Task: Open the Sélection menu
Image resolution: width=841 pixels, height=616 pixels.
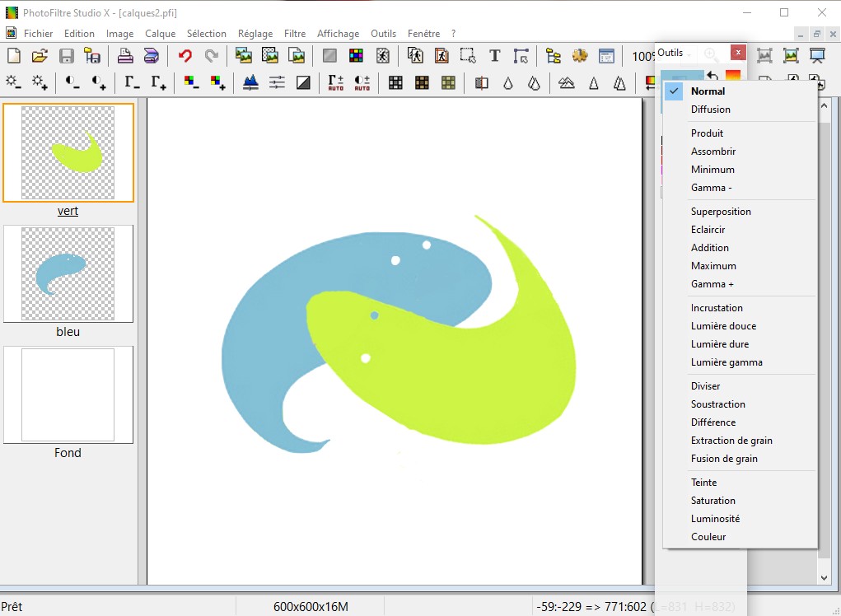Action: coord(207,34)
